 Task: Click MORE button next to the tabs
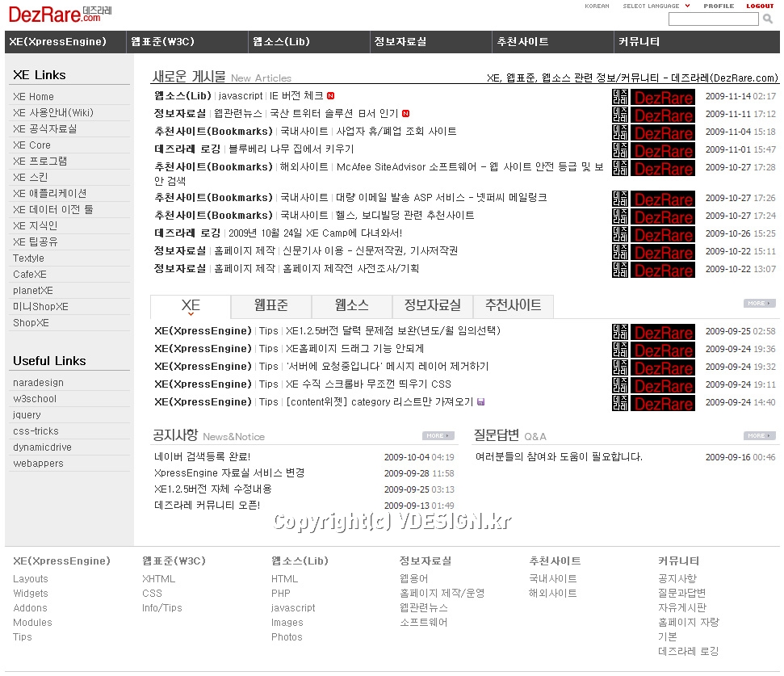(759, 303)
